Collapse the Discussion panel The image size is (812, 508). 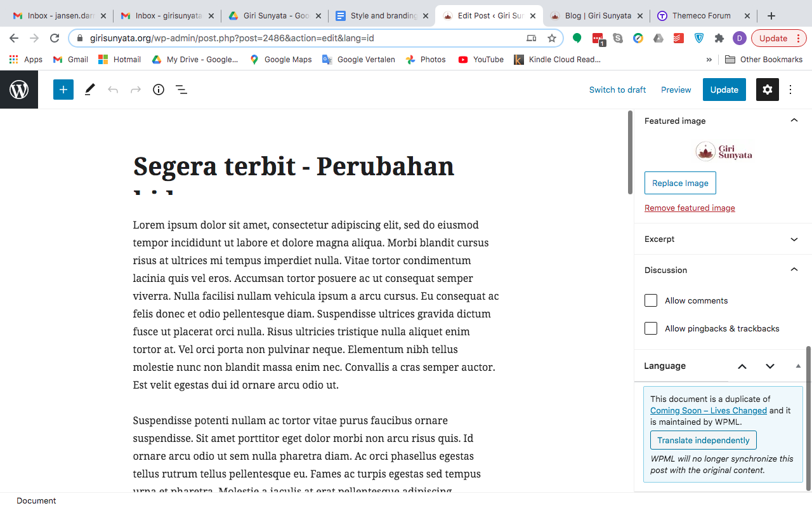tap(794, 270)
